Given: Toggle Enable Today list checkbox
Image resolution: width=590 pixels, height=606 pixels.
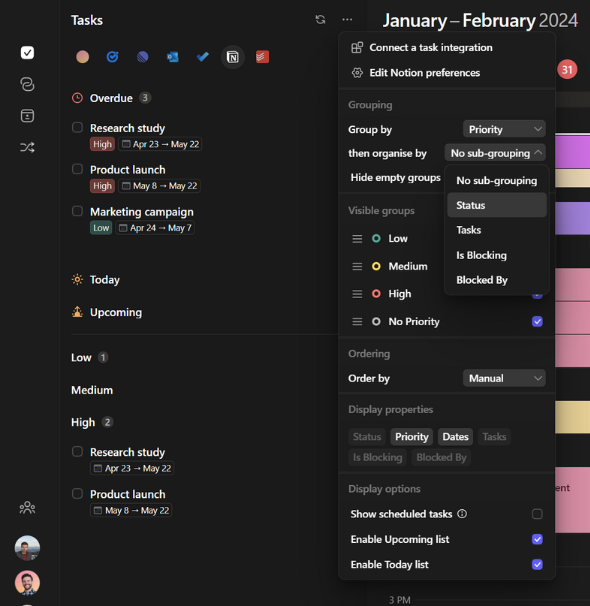Looking at the screenshot, I should pos(537,564).
